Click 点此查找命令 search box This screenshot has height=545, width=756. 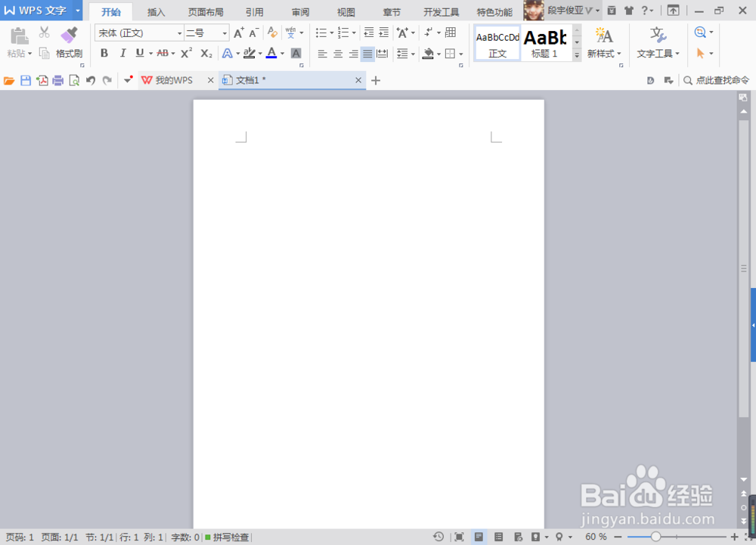coord(717,80)
